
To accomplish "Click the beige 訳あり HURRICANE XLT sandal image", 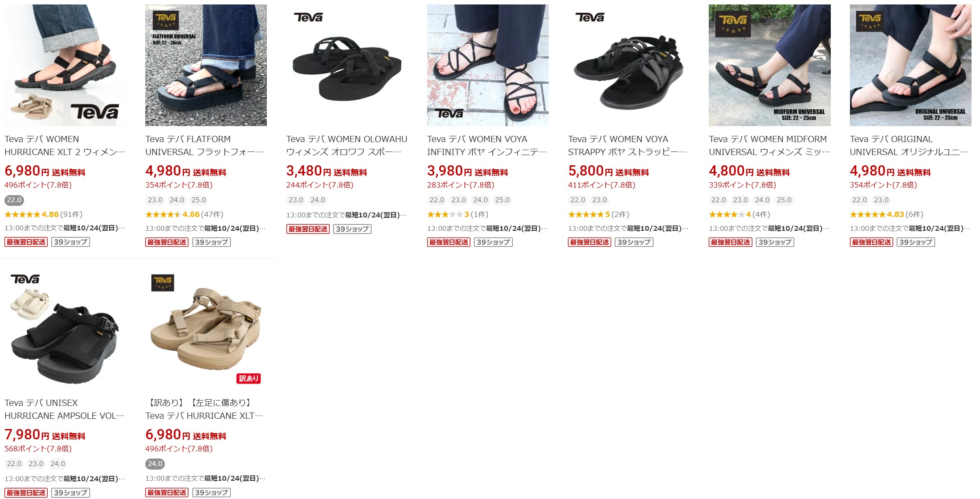I will [206, 329].
